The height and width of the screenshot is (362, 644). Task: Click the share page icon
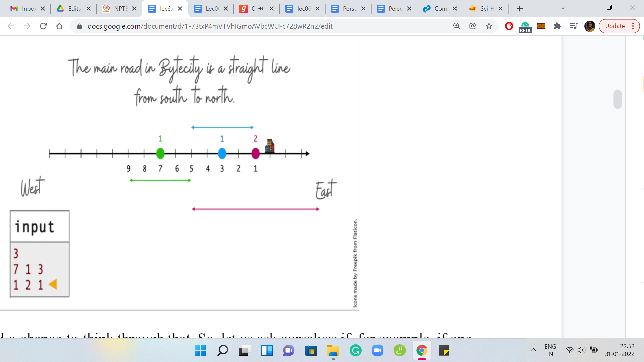coord(473,26)
